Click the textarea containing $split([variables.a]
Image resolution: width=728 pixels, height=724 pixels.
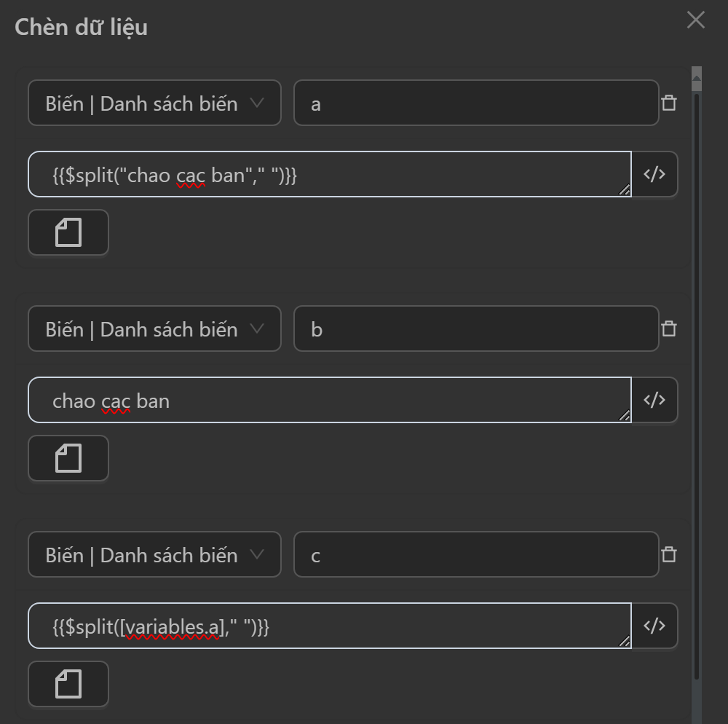[x=329, y=626]
